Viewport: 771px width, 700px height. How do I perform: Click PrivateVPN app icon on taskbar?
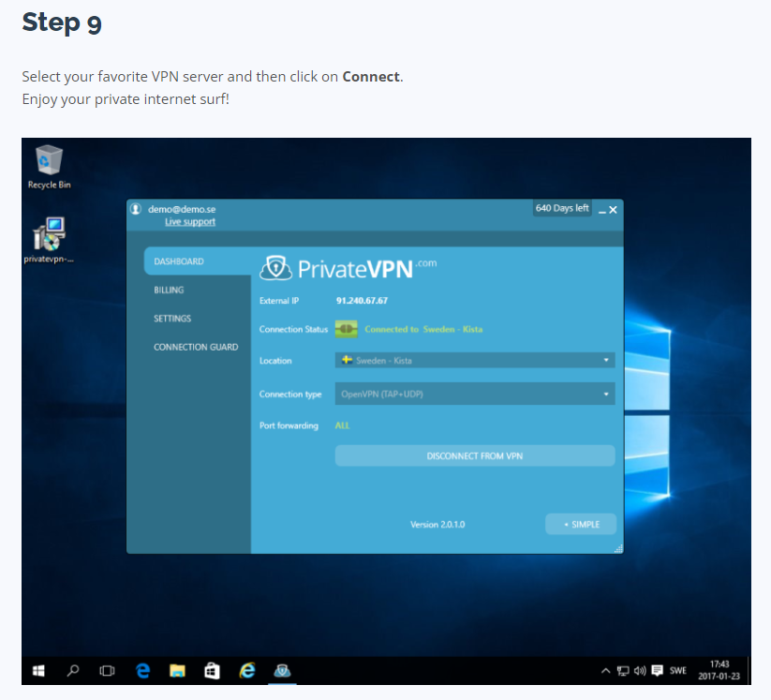coord(282,671)
